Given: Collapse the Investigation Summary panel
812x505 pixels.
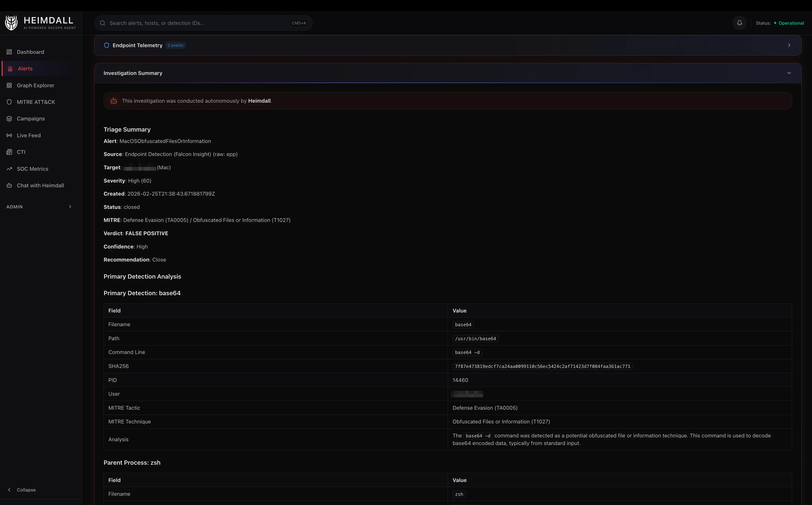Looking at the screenshot, I should click(x=789, y=73).
